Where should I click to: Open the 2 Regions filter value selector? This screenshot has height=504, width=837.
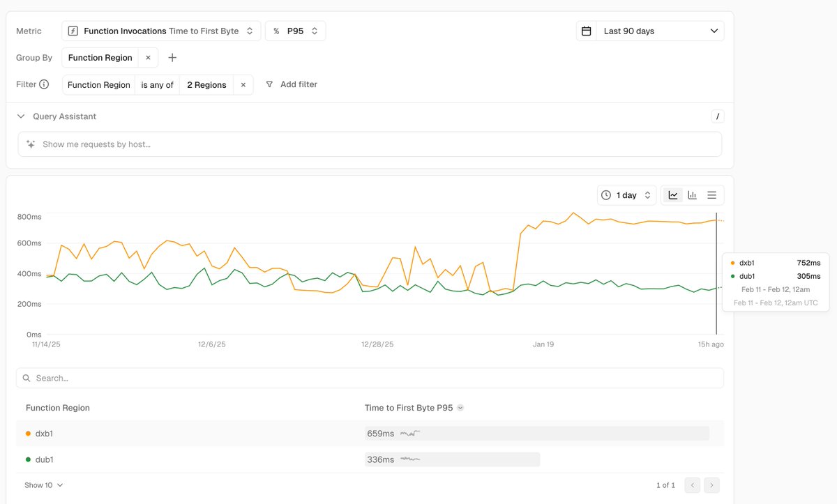[206, 85]
